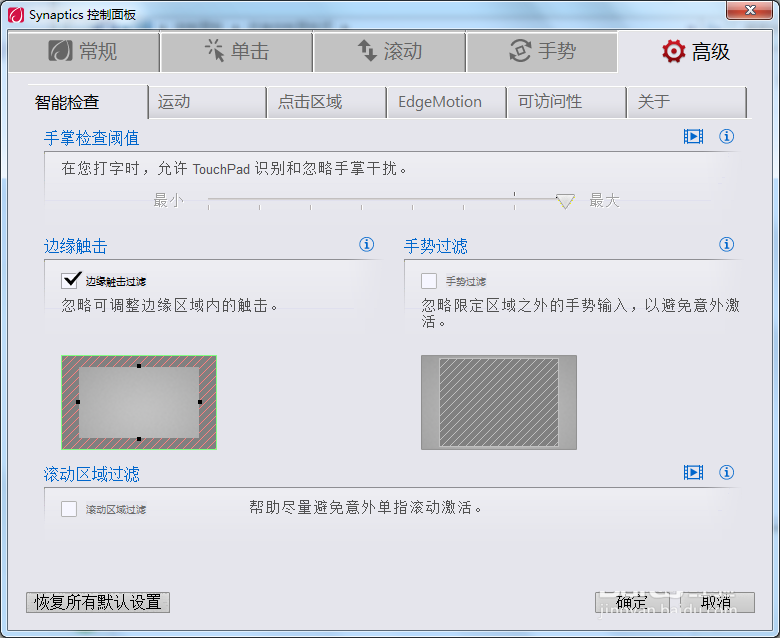Play the 手掌检查阈值 demo video icon
The width and height of the screenshot is (780, 638).
click(x=693, y=136)
